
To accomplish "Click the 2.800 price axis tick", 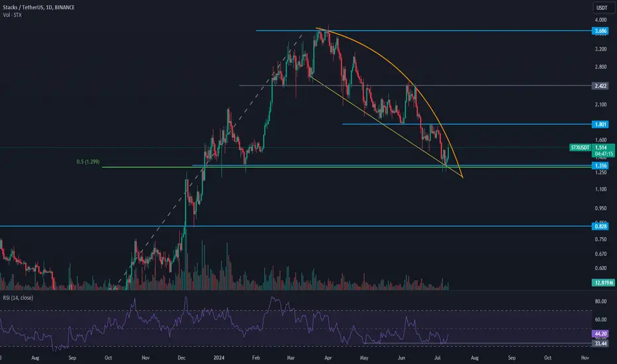I will 600,67.
